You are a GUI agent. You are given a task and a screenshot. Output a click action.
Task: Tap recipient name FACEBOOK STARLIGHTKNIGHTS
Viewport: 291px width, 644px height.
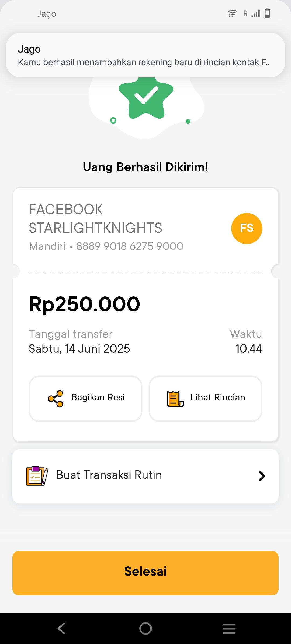95,218
